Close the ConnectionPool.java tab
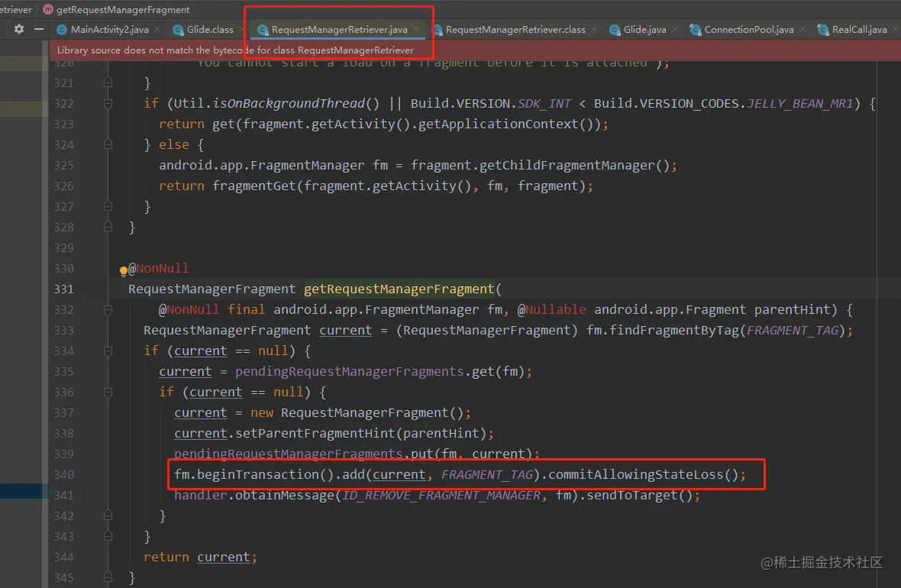 [x=803, y=29]
